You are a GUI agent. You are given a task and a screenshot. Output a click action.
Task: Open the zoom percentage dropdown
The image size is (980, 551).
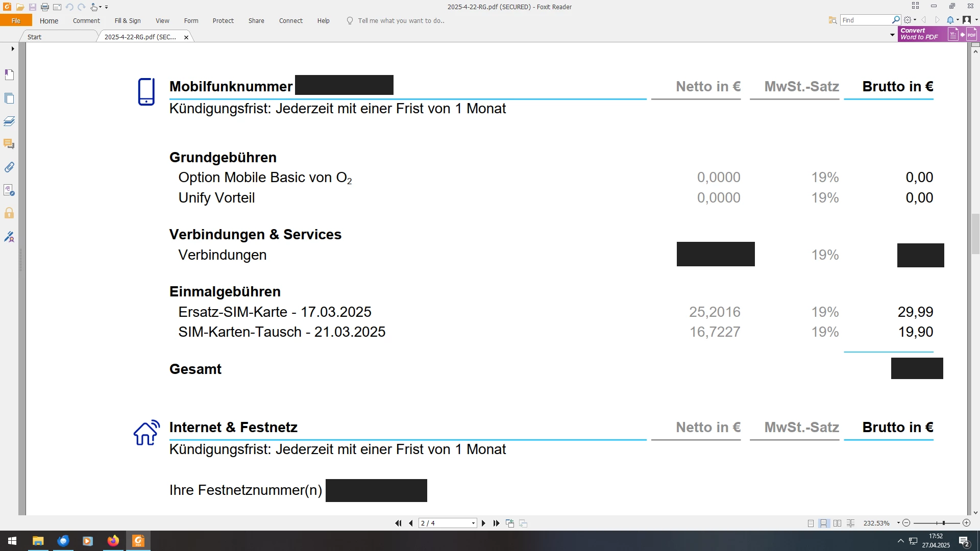point(898,523)
